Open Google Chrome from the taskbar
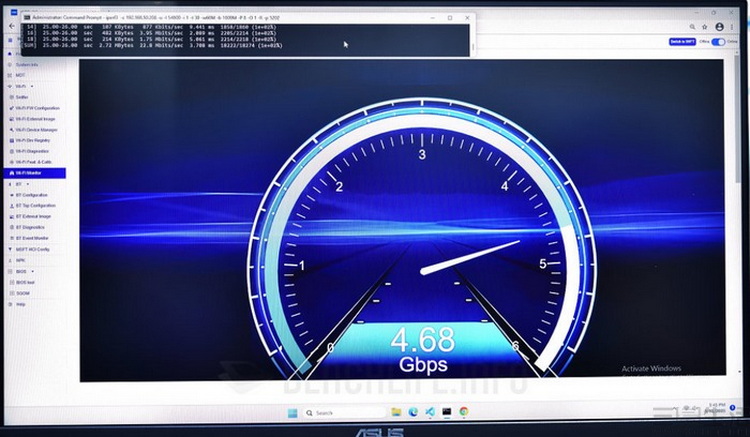Image resolution: width=750 pixels, height=437 pixels. 463,412
